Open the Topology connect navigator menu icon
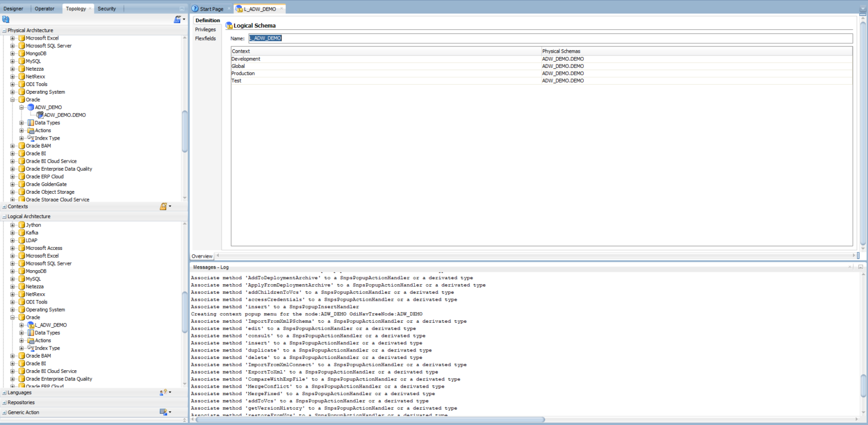This screenshot has height=425, width=868. click(179, 19)
